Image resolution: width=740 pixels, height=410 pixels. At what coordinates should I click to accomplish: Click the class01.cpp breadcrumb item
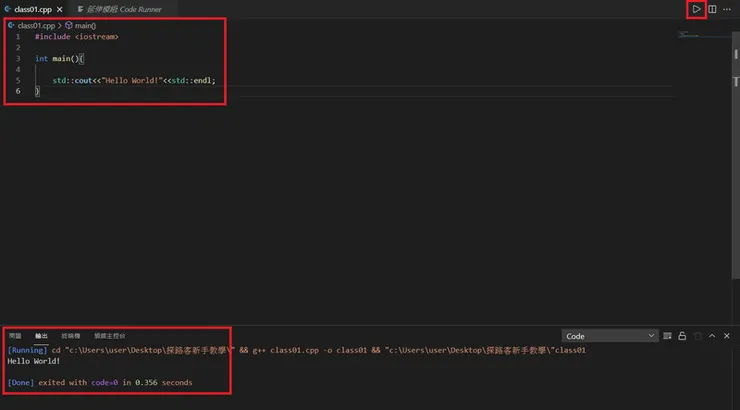(36, 25)
